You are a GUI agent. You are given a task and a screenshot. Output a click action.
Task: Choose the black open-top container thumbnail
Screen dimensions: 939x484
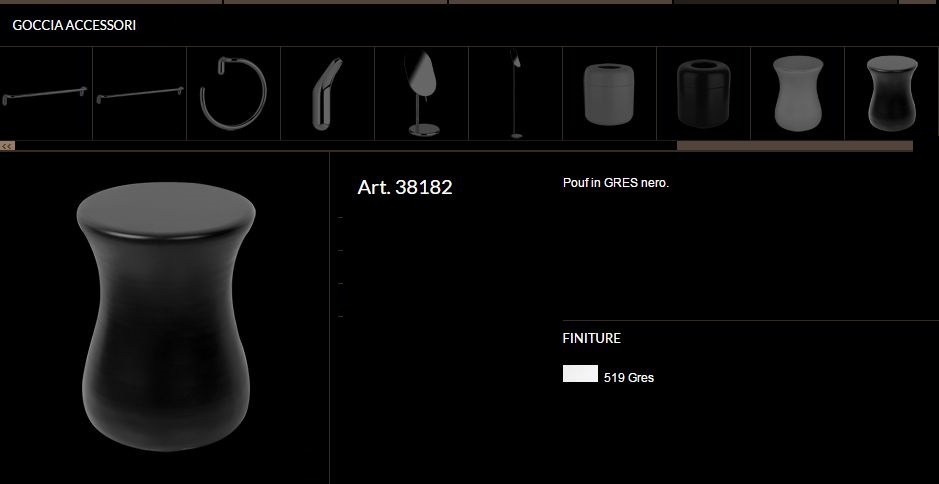(704, 93)
